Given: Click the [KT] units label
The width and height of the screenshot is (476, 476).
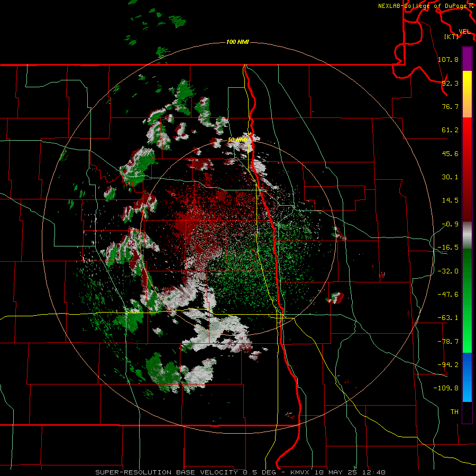Looking at the screenshot, I should pyautogui.click(x=452, y=36).
